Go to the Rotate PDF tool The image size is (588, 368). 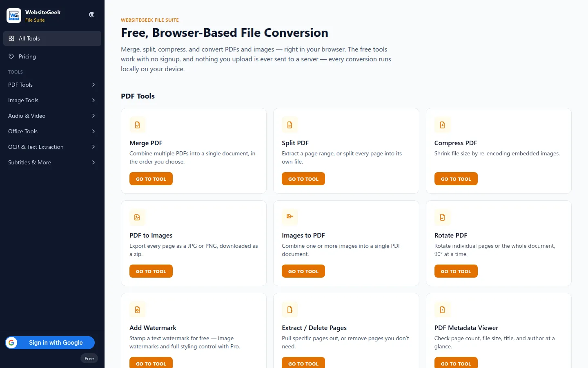456,271
